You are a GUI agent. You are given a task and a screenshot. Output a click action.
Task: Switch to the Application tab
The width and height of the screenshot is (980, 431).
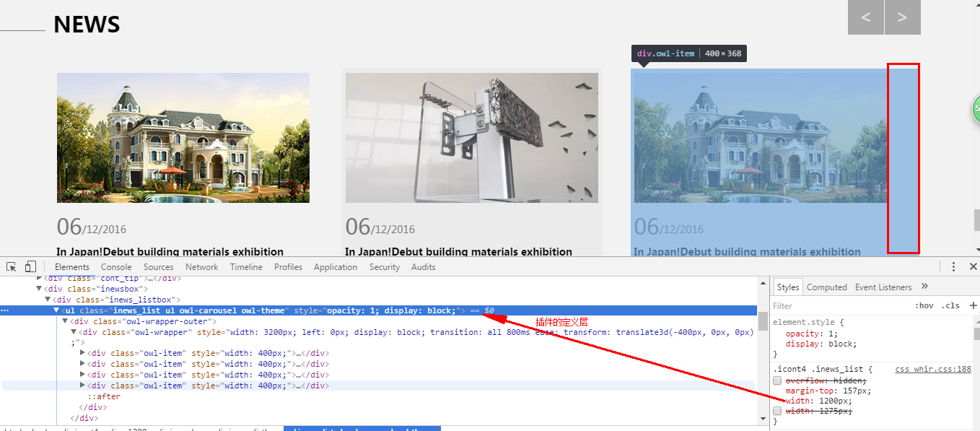coord(336,267)
